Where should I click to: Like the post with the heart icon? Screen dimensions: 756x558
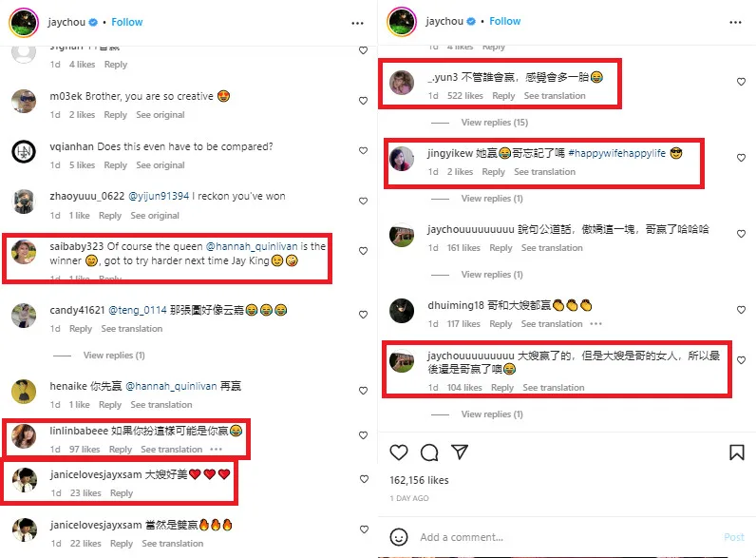(x=399, y=452)
